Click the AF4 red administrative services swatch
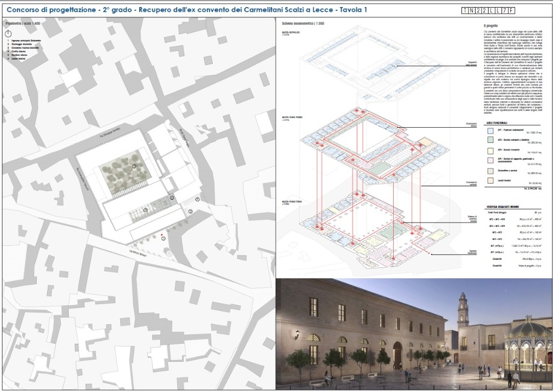Image resolution: width=553 pixels, height=392 pixels. [x=490, y=160]
